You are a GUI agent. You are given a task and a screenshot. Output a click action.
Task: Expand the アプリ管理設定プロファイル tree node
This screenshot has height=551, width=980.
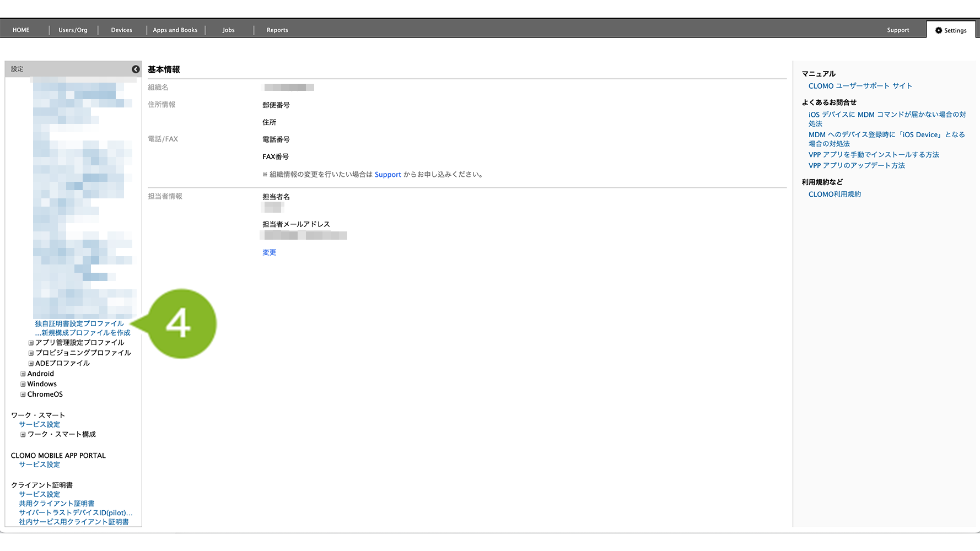pyautogui.click(x=31, y=343)
